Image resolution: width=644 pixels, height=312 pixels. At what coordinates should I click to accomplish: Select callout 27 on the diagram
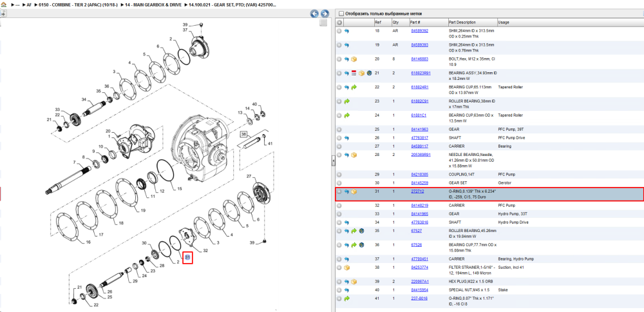click(x=249, y=177)
